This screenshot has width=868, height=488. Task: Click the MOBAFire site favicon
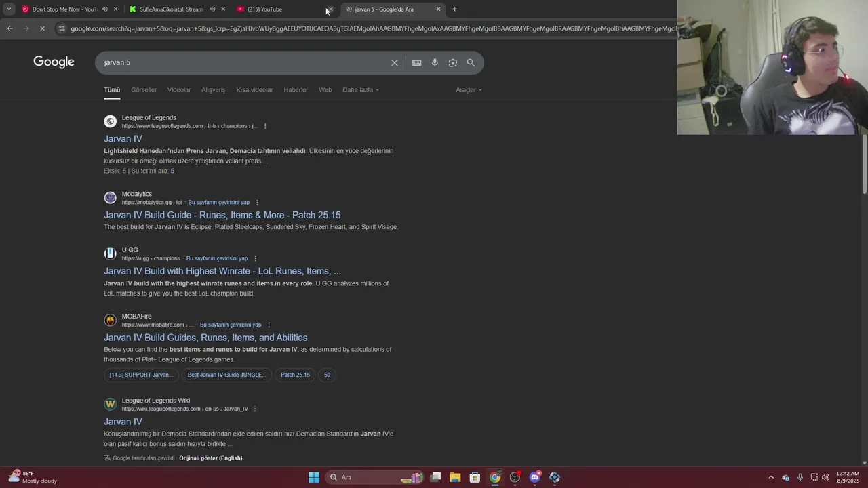point(110,320)
